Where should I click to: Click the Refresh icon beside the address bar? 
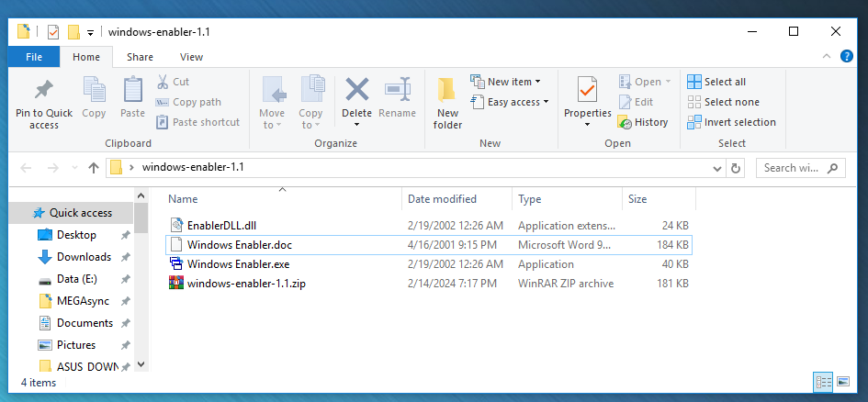[735, 168]
